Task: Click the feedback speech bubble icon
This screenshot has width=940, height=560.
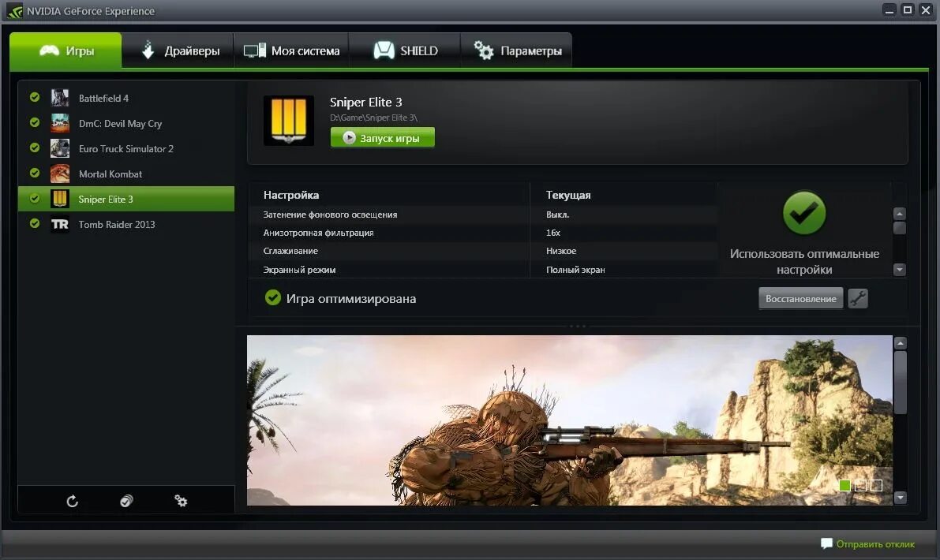Action: tap(826, 543)
